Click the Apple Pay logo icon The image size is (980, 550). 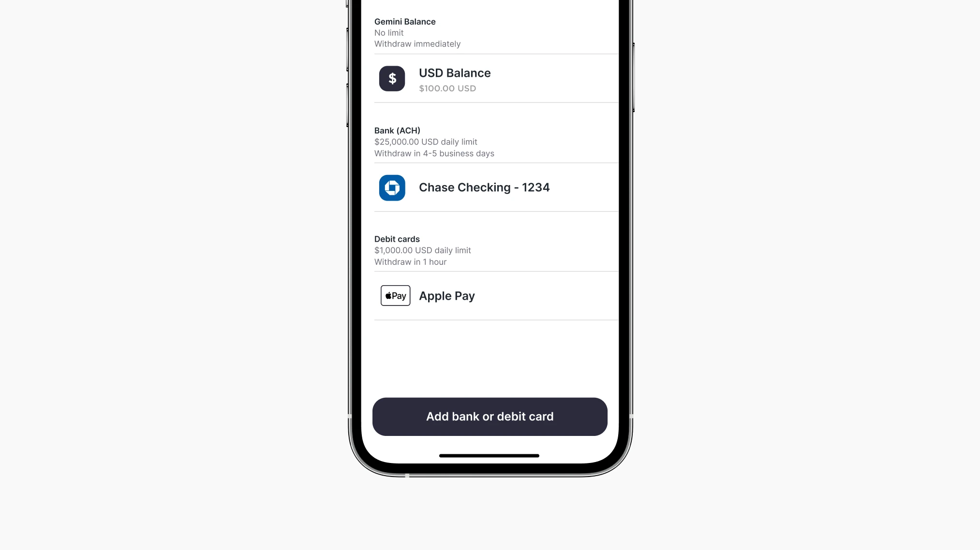(x=395, y=295)
